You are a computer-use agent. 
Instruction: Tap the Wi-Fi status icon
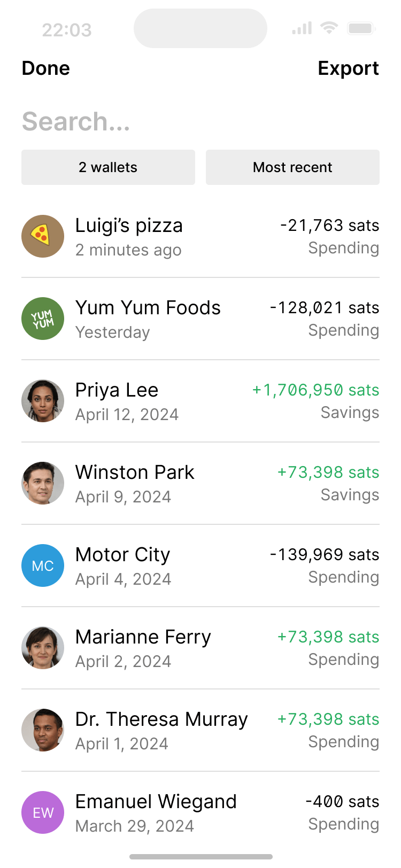pos(329,28)
